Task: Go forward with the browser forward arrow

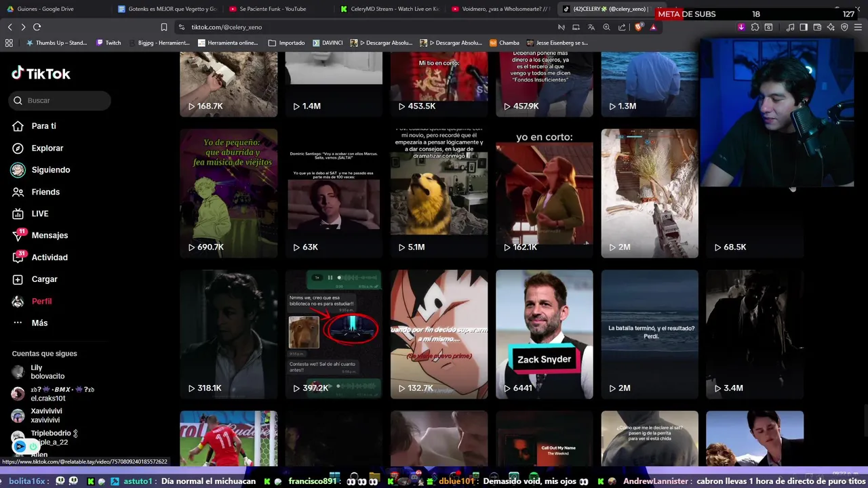Action: [x=23, y=27]
